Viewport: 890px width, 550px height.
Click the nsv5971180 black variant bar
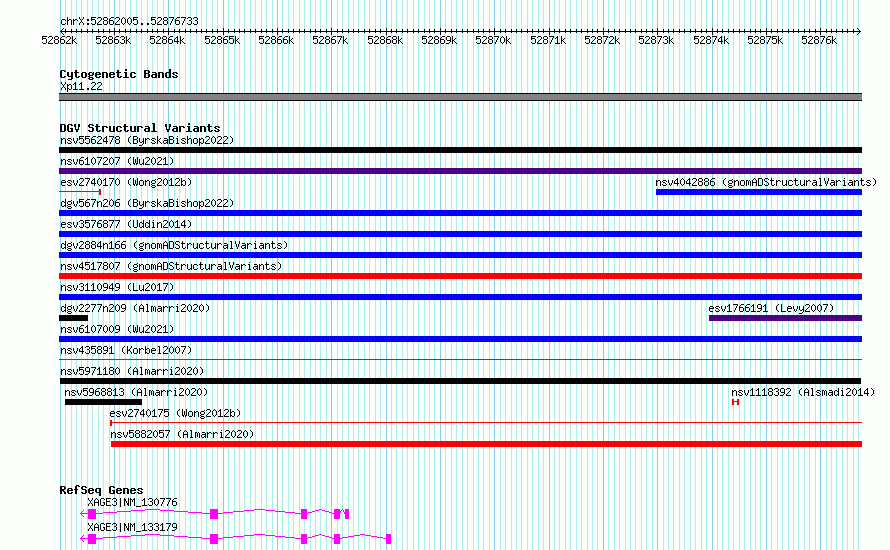click(x=460, y=381)
